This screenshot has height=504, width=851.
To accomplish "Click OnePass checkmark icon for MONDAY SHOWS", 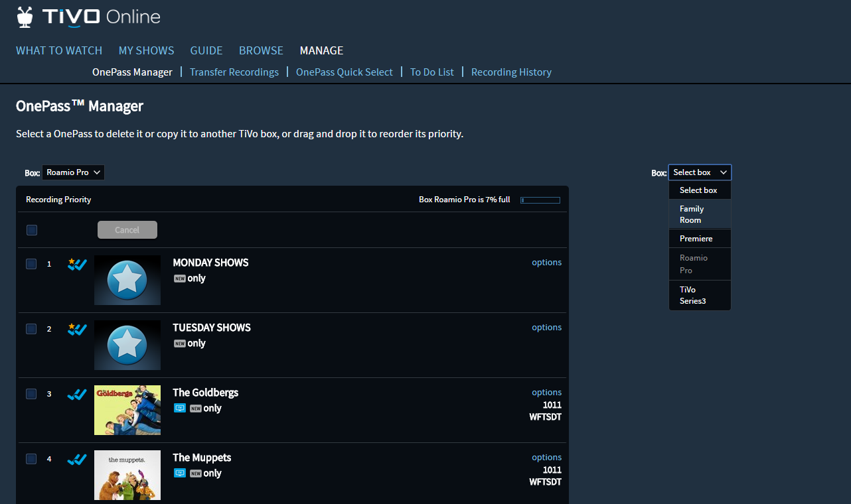I will [x=78, y=265].
